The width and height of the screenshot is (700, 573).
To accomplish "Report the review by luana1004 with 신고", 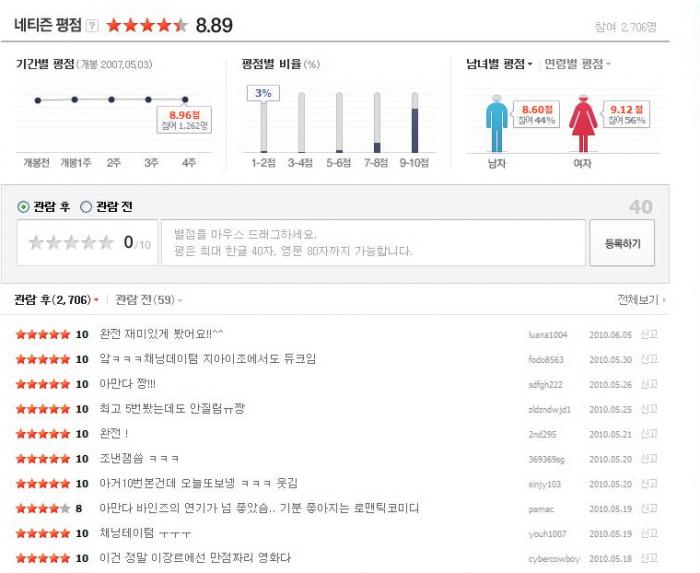I will pos(649,334).
